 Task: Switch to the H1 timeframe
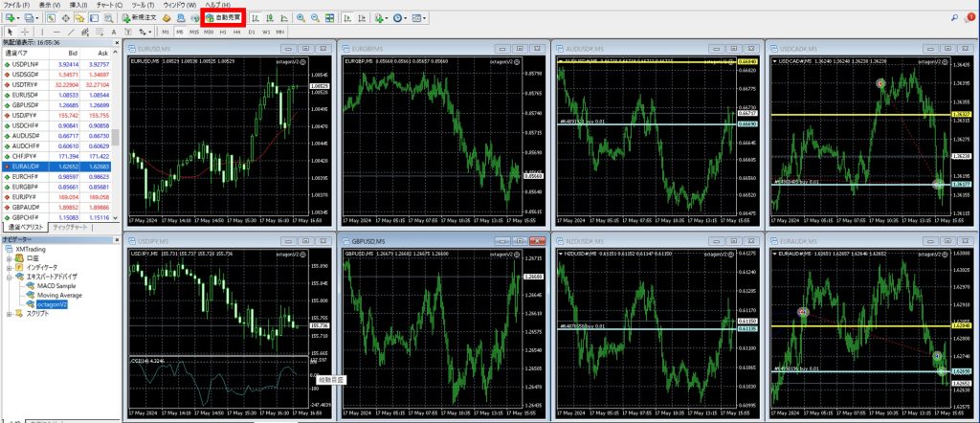click(223, 32)
